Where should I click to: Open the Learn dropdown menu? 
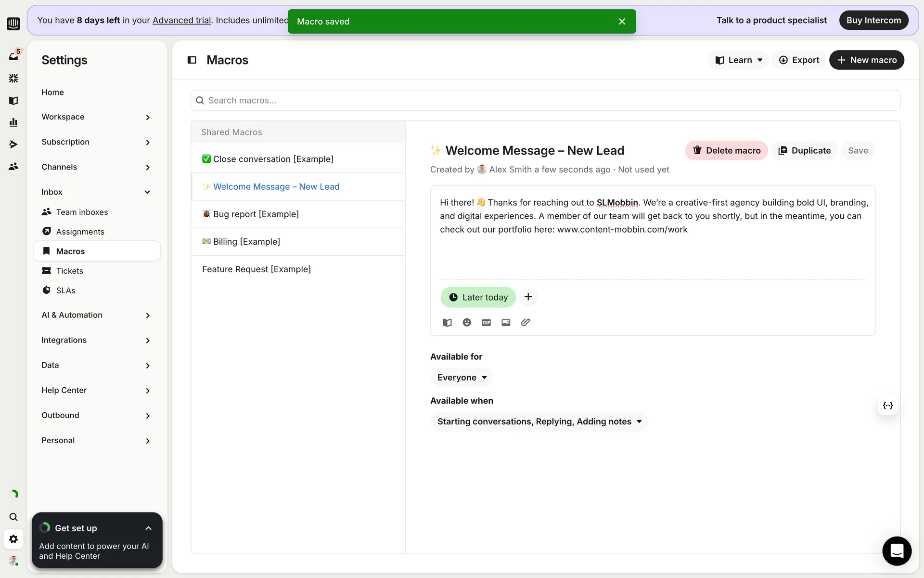point(738,60)
